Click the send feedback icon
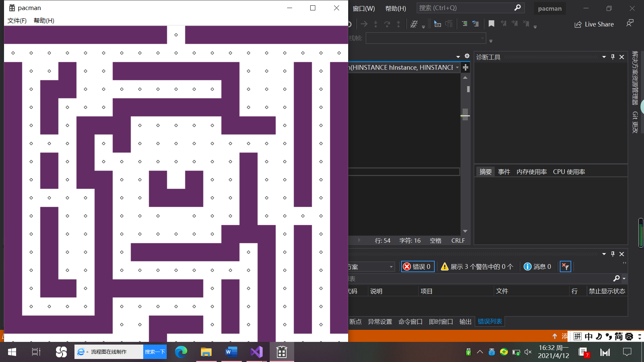The height and width of the screenshot is (362, 644). pyautogui.click(x=630, y=23)
